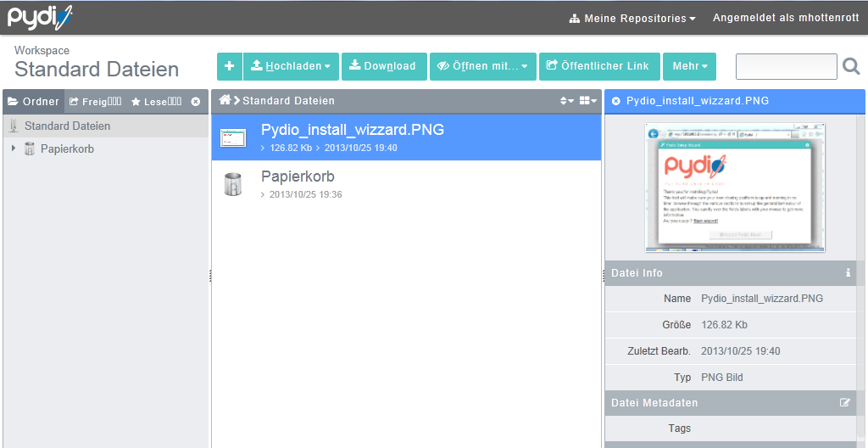
Task: Open the Meine Repositories dropdown
Action: [x=632, y=19]
